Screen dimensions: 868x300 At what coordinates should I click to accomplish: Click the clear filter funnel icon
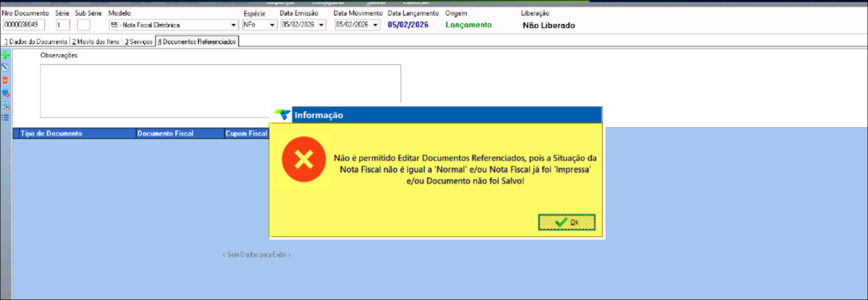click(5, 93)
